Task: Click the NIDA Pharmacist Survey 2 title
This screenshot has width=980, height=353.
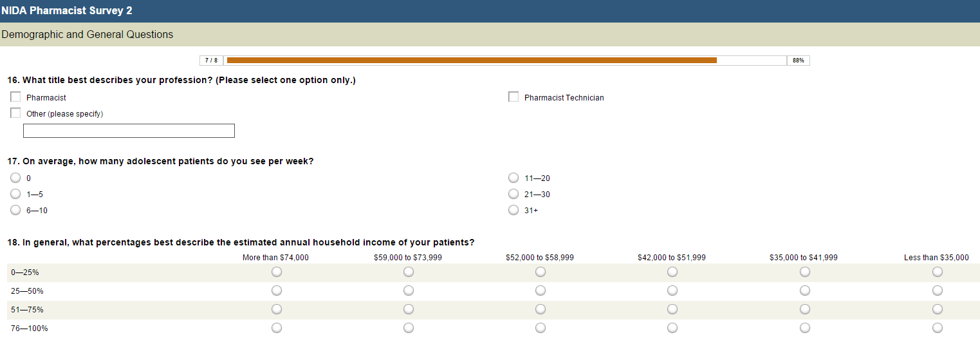Action: click(67, 11)
